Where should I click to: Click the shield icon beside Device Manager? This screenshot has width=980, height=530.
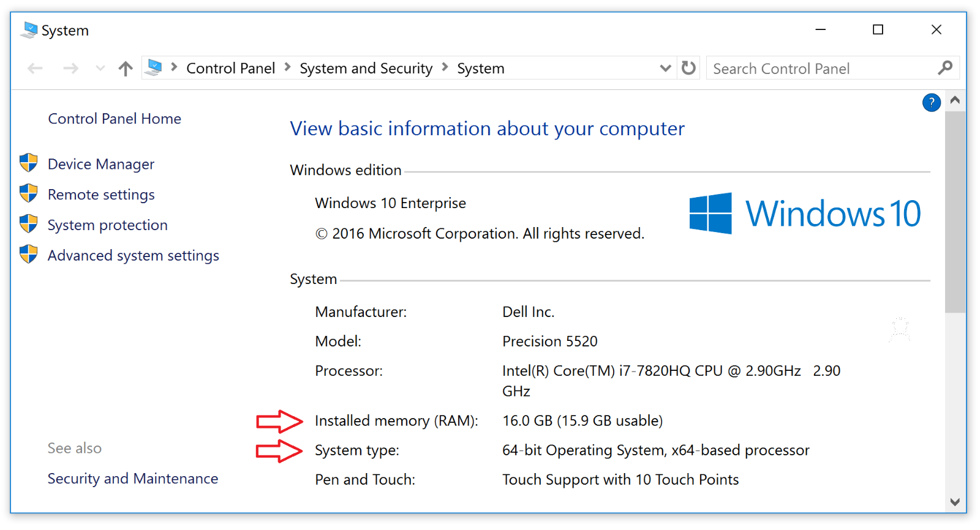pos(29,163)
